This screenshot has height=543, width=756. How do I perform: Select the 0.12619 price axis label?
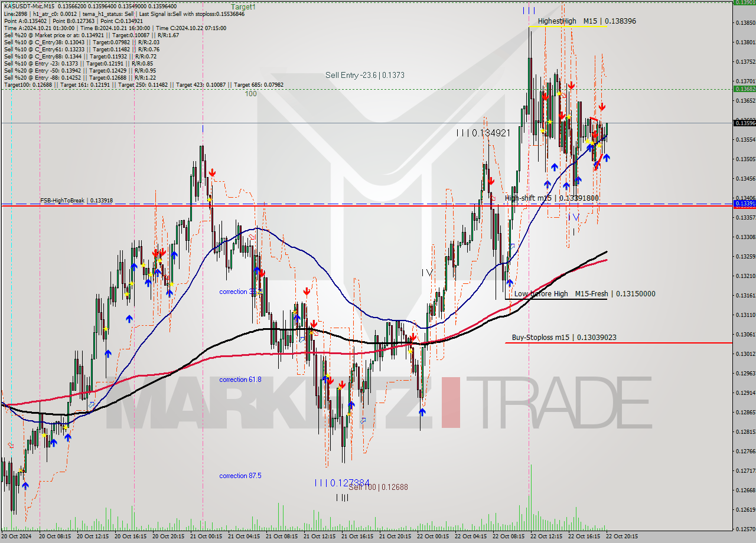(745, 510)
